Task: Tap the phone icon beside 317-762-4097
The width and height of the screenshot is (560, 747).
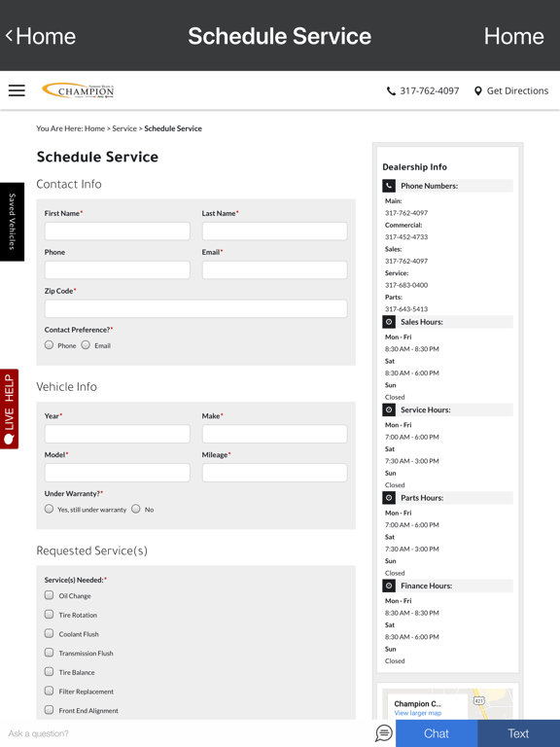Action: coord(391,91)
